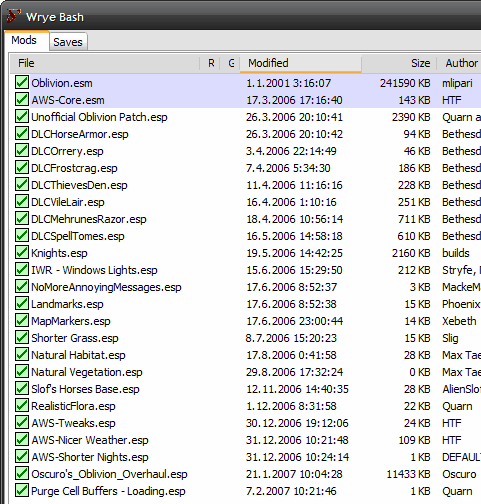Sort by the Author column header
The width and height of the screenshot is (481, 504).
[459, 63]
